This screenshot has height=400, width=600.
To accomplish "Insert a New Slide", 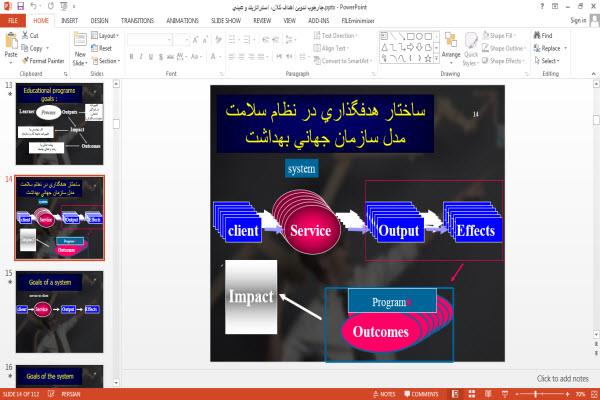I will (80, 49).
